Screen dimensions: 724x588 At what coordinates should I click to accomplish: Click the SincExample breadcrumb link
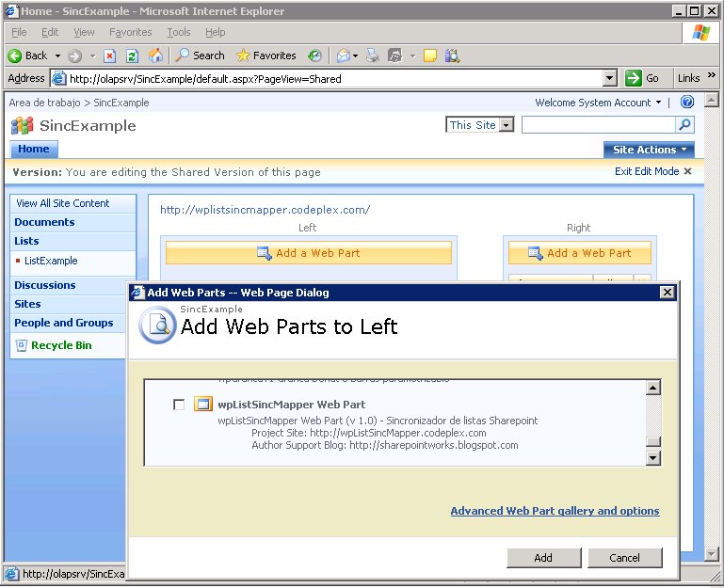[121, 103]
